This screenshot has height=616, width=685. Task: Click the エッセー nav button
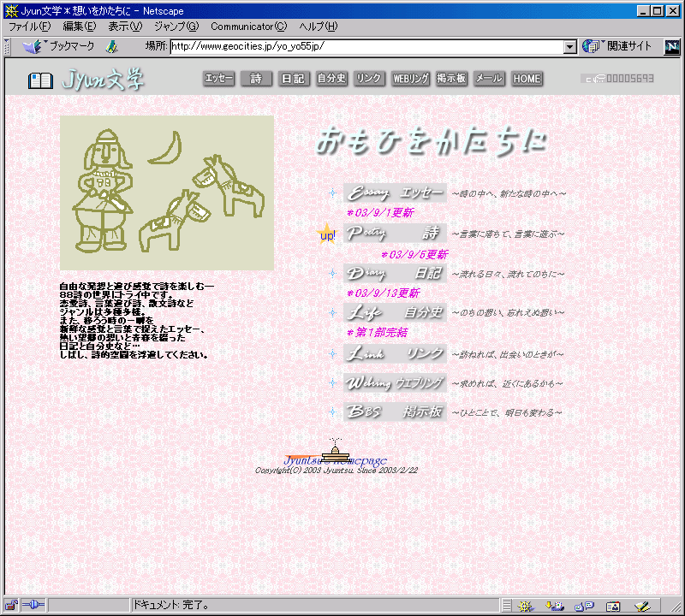pyautogui.click(x=218, y=79)
